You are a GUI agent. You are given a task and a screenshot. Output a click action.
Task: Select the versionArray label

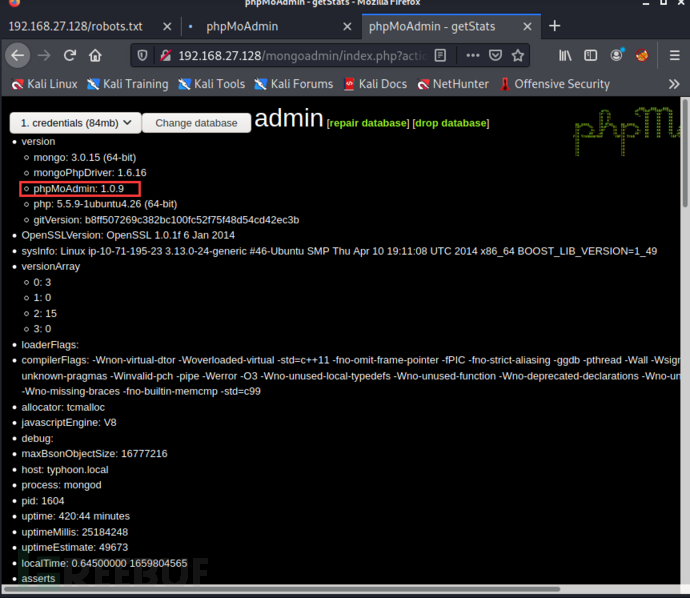point(51,267)
